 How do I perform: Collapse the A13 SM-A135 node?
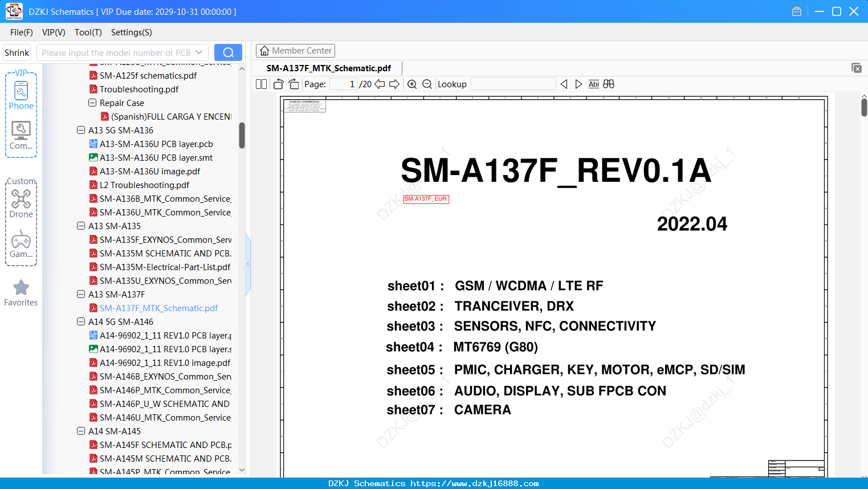(x=81, y=226)
